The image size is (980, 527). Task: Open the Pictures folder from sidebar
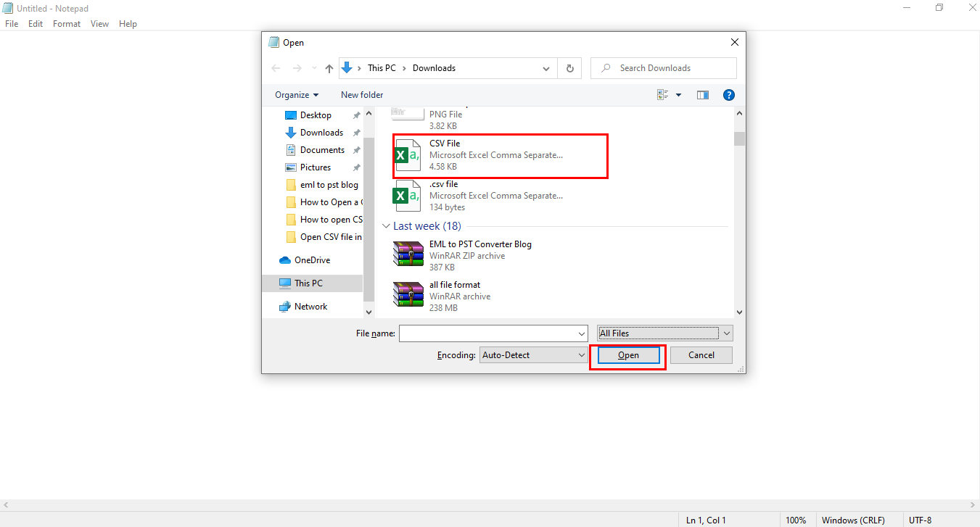pos(317,167)
